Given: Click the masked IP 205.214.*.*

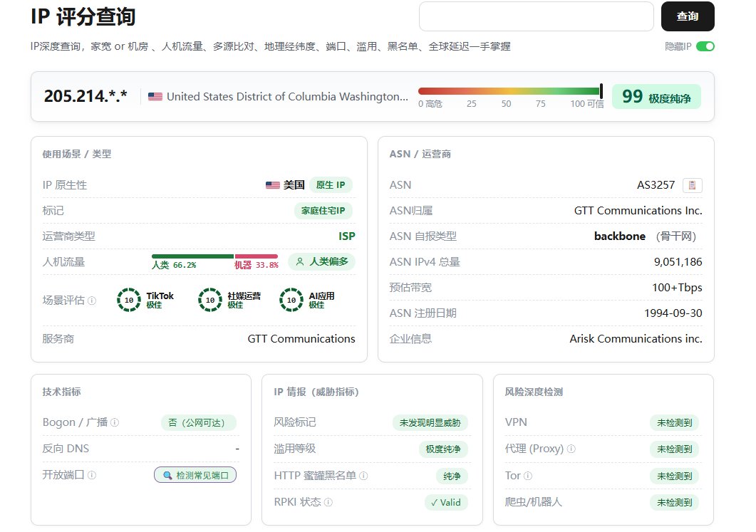Looking at the screenshot, I should pyautogui.click(x=86, y=96).
